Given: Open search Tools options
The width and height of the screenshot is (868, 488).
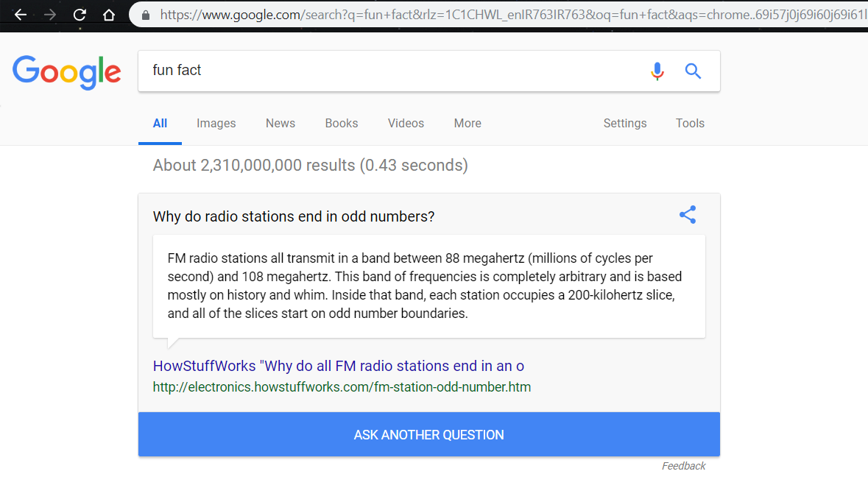Looking at the screenshot, I should click(690, 124).
